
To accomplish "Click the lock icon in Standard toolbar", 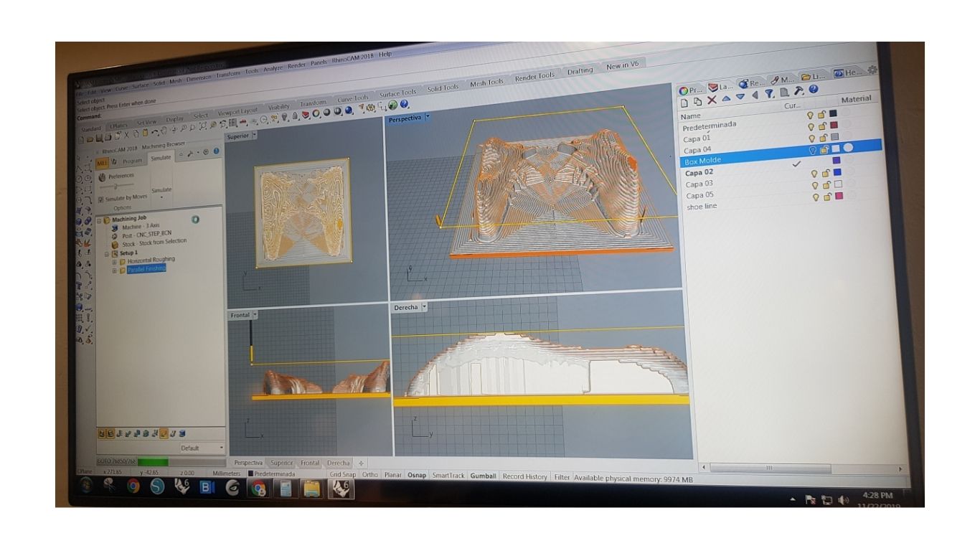I will (295, 116).
